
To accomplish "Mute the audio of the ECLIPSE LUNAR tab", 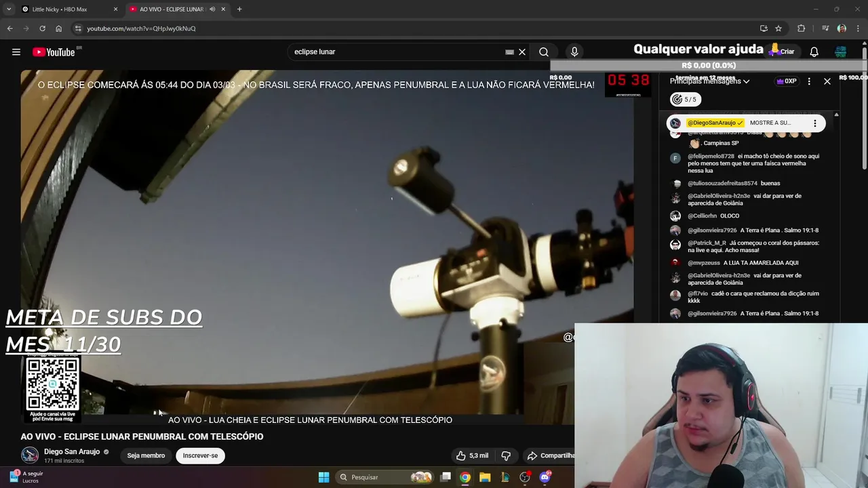I will [x=212, y=9].
